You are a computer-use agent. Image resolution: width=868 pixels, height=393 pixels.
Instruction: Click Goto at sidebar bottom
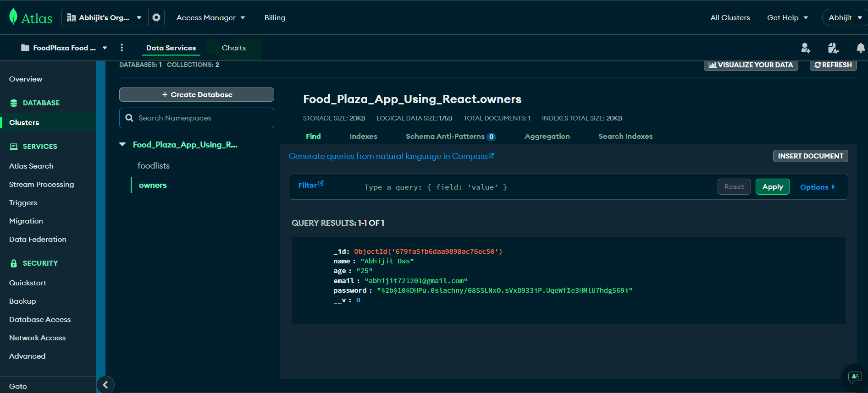18,386
